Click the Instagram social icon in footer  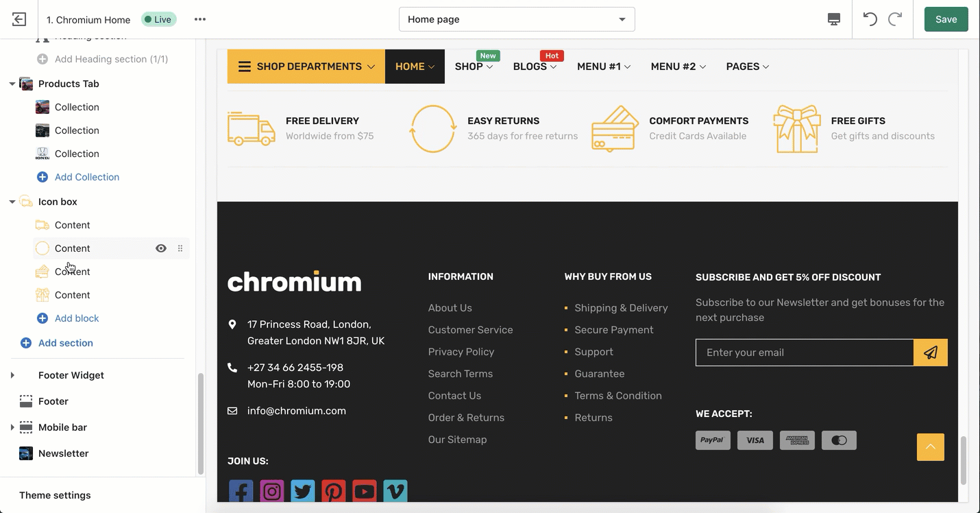pos(272,491)
